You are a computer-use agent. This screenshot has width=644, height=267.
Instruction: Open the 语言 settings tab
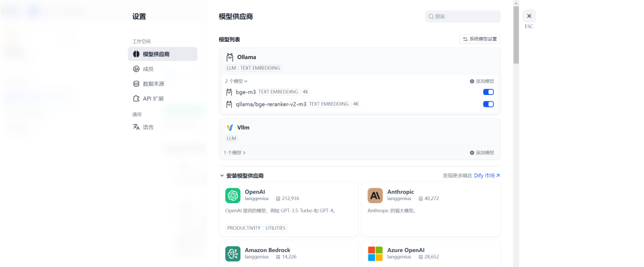(163, 127)
